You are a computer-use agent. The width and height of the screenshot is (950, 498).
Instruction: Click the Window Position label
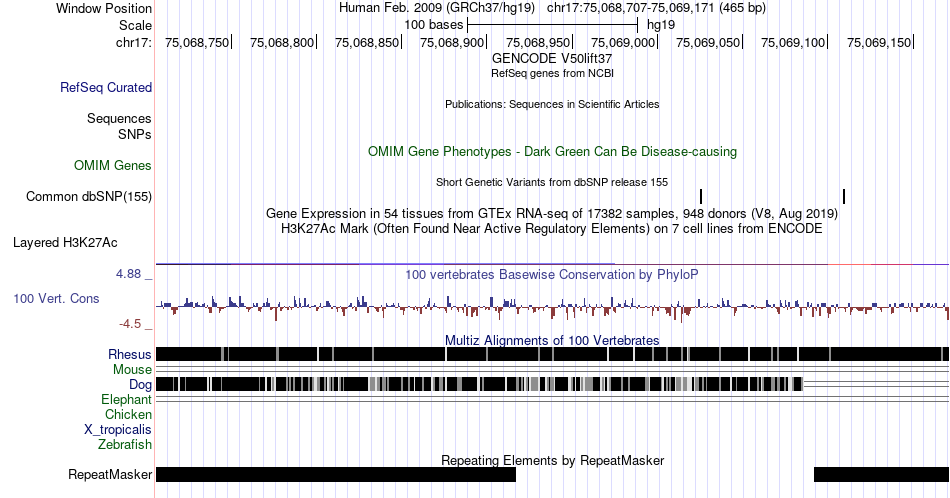104,8
